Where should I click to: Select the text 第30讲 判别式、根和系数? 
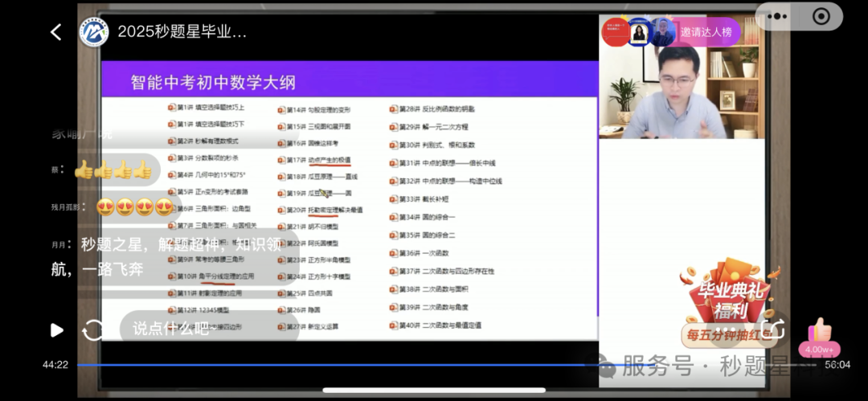click(437, 145)
